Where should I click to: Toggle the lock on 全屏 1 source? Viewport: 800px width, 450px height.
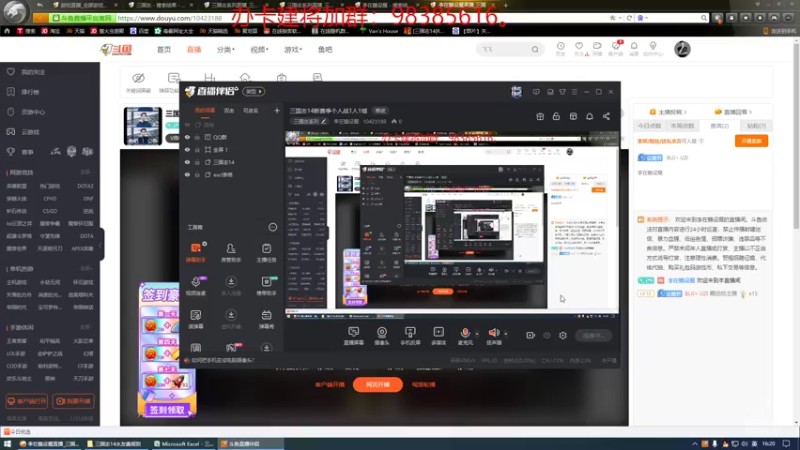[197, 149]
